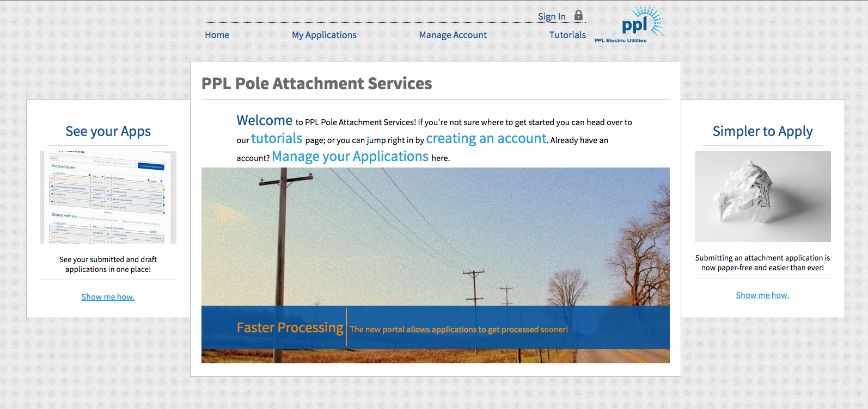The width and height of the screenshot is (868, 409).
Task: Open the Tutorials navigation item
Action: pyautogui.click(x=567, y=35)
